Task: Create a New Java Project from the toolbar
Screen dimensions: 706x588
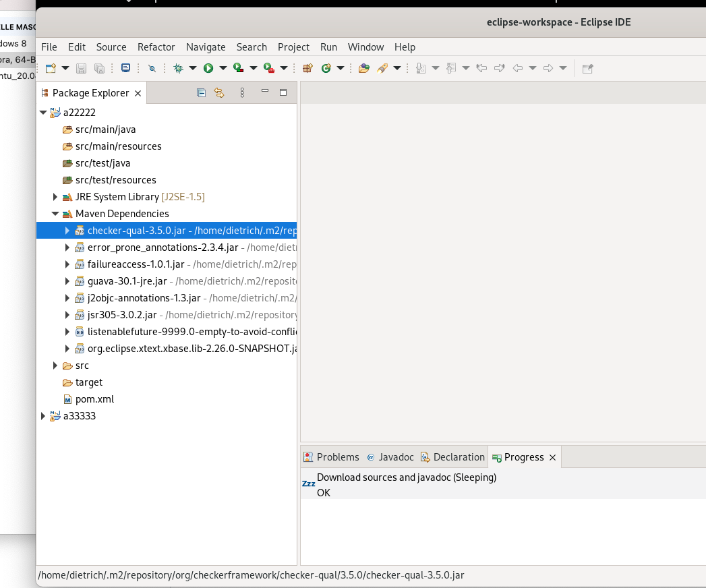Action: pos(307,67)
